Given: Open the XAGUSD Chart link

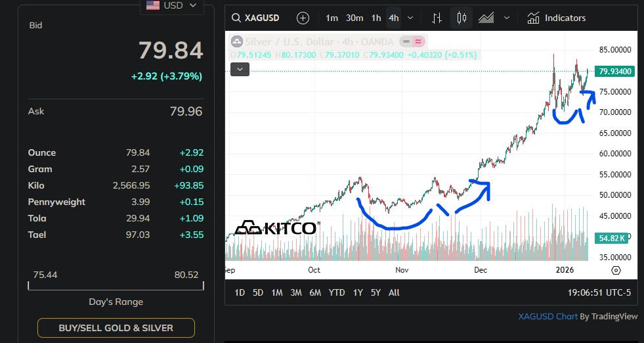Looking at the screenshot, I should pos(548,316).
